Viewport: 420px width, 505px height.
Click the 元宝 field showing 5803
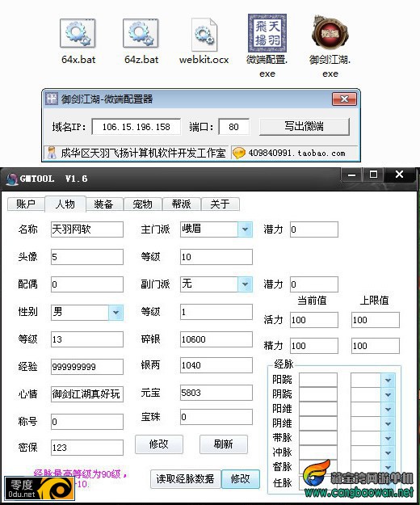[216, 393]
